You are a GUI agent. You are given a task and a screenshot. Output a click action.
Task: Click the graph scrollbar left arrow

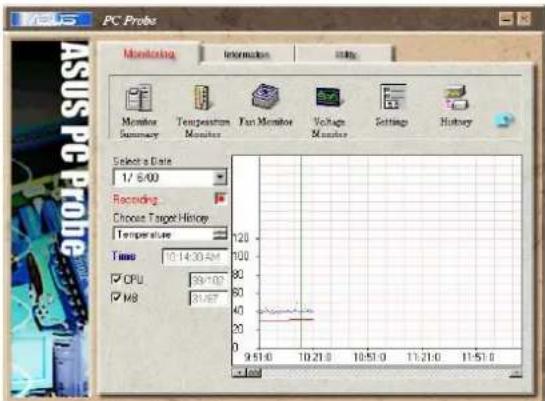pyautogui.click(x=239, y=373)
